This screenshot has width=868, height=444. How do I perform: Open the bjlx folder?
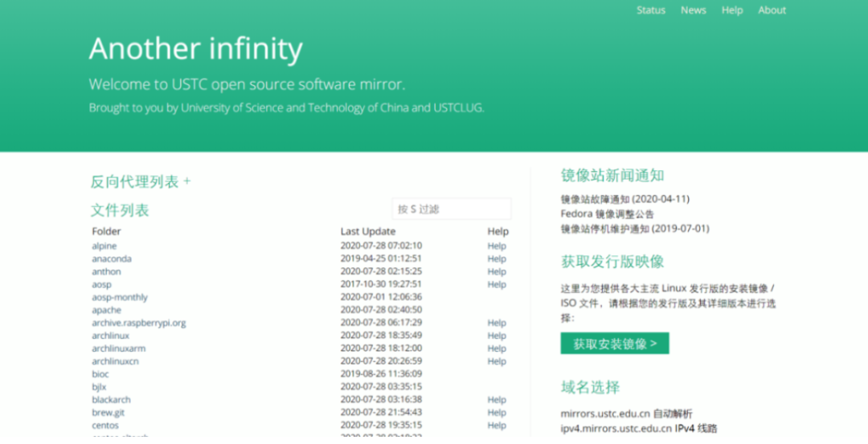(99, 386)
